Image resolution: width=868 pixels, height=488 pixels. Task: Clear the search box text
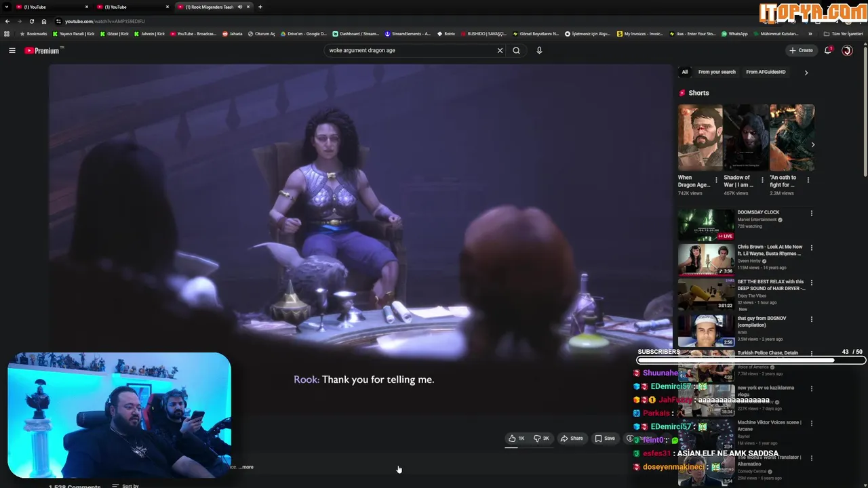pos(500,50)
